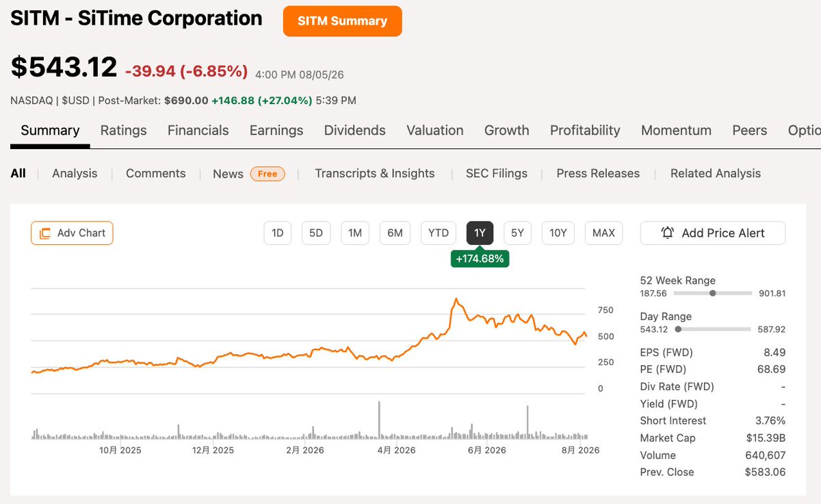
Task: Click the EPS (FWD) value 8.49
Action: 774,353
